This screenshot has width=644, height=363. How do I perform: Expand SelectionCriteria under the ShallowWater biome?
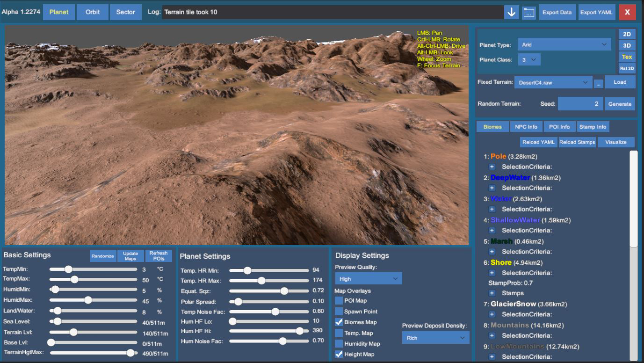click(x=492, y=230)
